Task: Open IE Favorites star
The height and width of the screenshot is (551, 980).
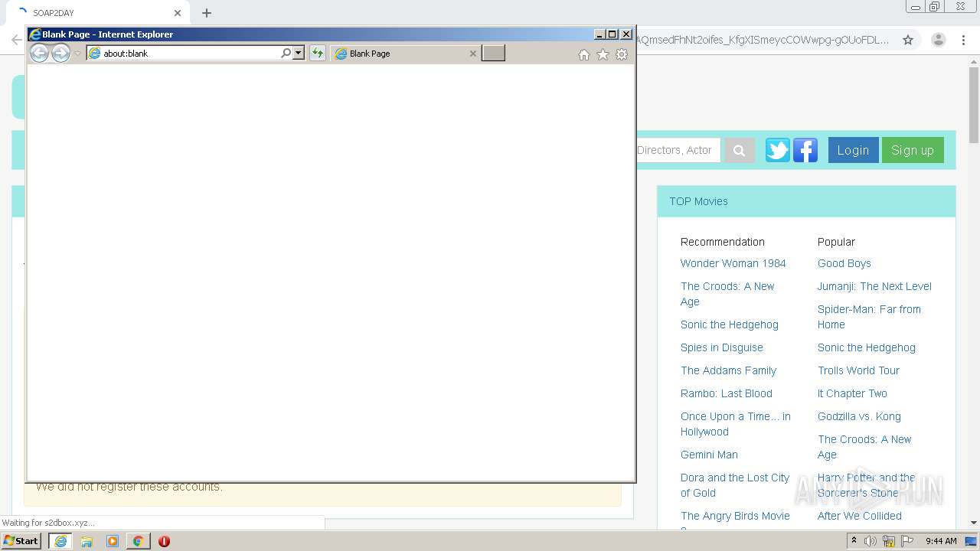Action: (603, 54)
